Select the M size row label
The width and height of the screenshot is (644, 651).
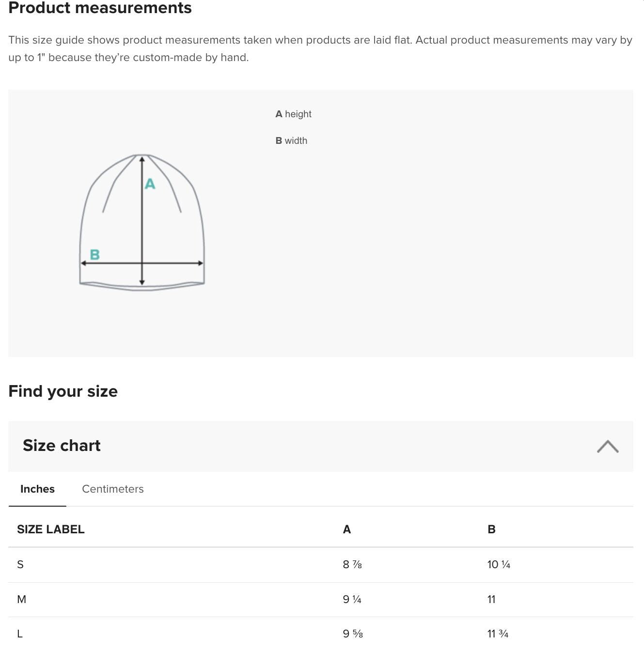(x=21, y=599)
